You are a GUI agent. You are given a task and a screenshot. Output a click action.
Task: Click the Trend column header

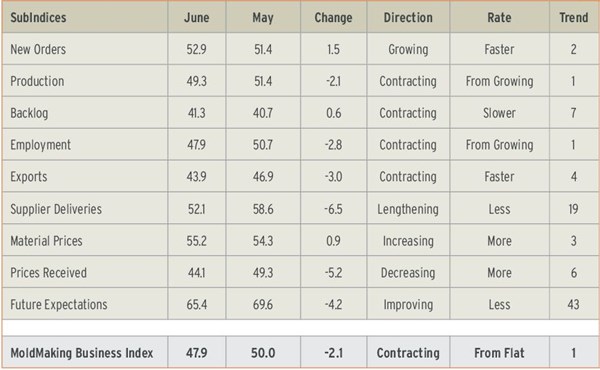pos(574,18)
